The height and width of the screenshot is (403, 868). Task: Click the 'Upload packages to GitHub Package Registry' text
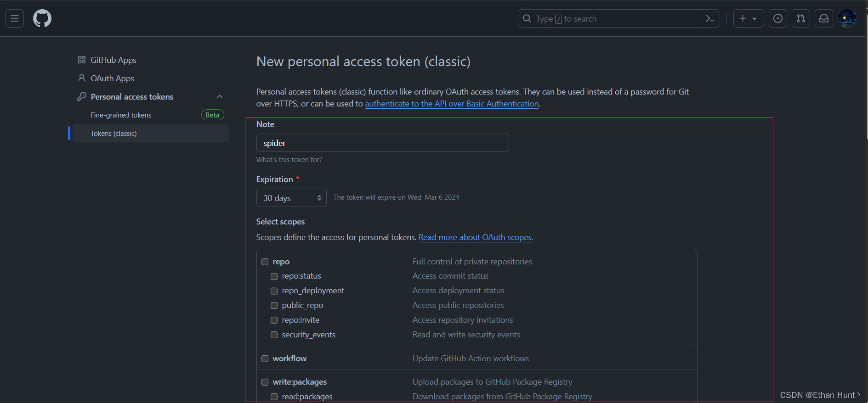493,382
